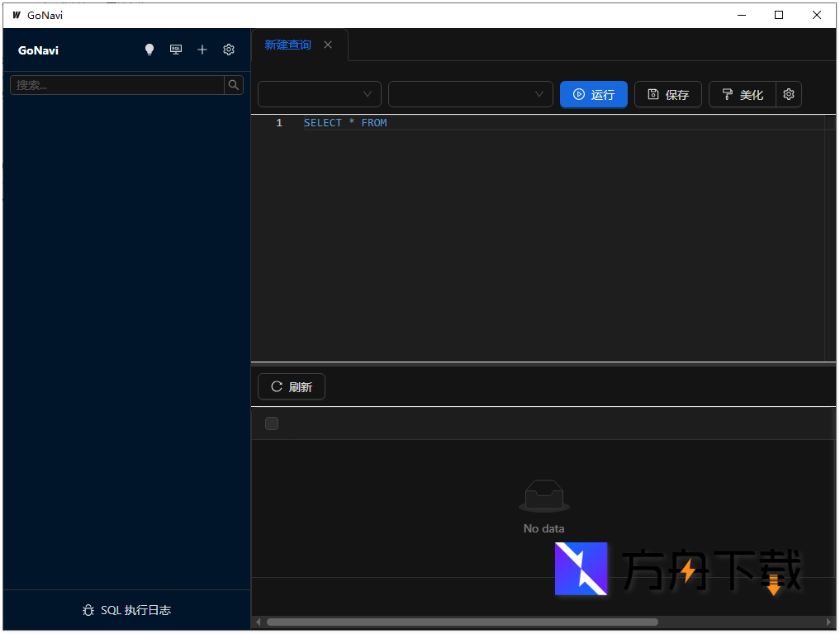This screenshot has width=840, height=634.
Task: Click the bug icon for SQL 执行日志
Action: coord(88,611)
